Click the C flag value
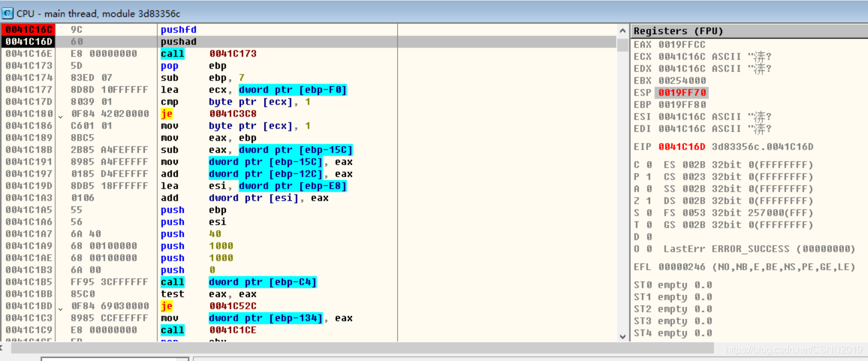Viewport: 868px width, 361px height. click(649, 165)
